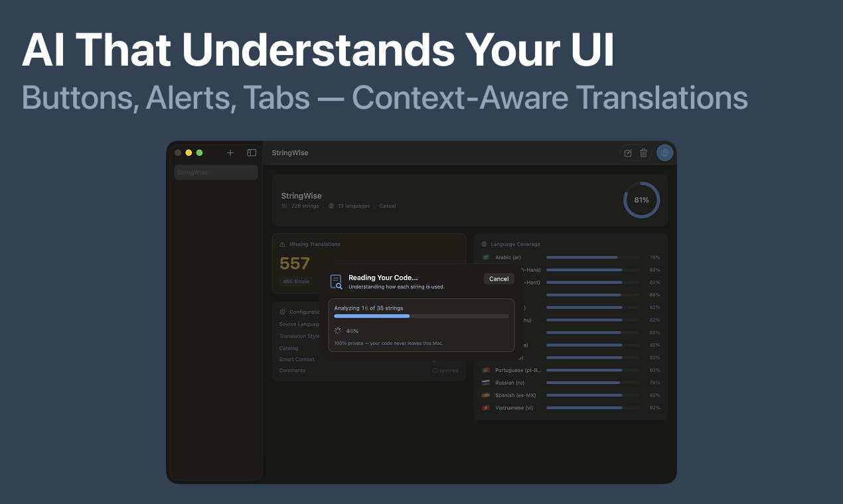Click the 81% circular progress ring
Viewport: 843px width, 504px height.
coord(641,200)
